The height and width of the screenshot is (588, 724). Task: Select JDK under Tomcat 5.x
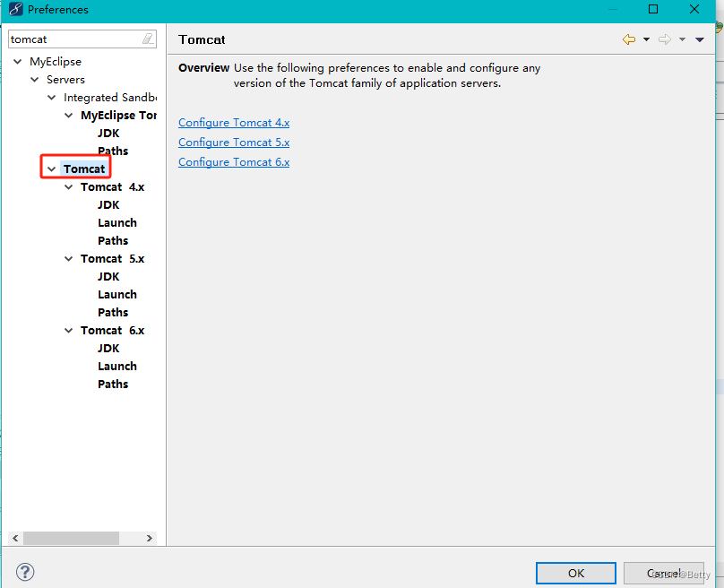[108, 276]
